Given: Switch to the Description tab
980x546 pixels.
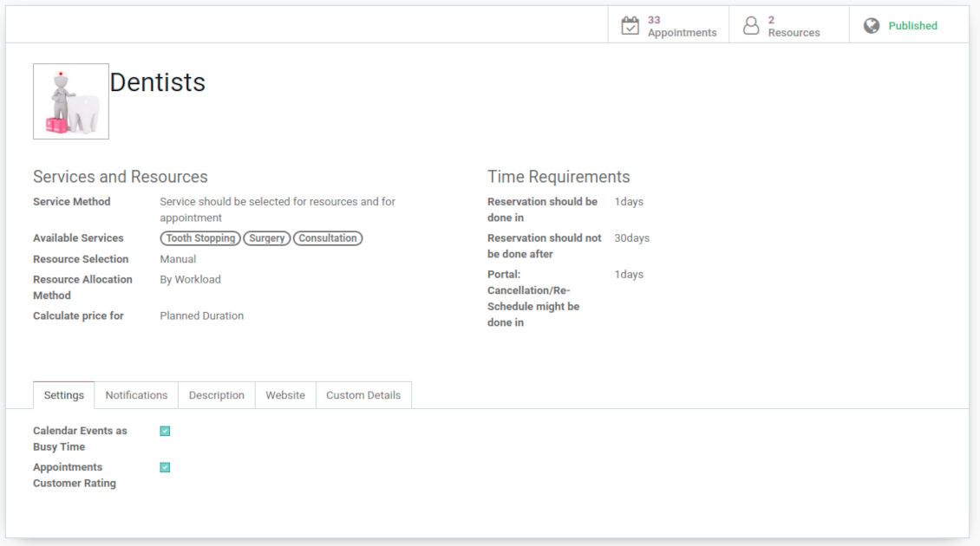Looking at the screenshot, I should pos(217,395).
